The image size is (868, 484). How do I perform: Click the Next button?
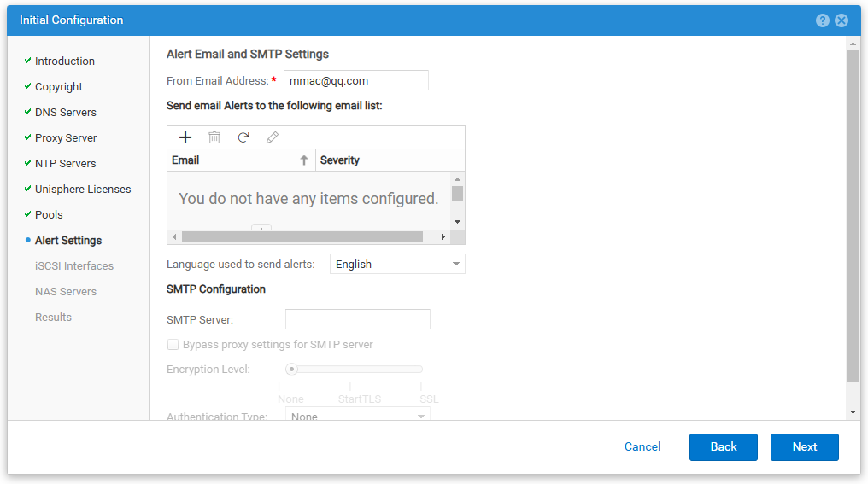[x=804, y=447]
